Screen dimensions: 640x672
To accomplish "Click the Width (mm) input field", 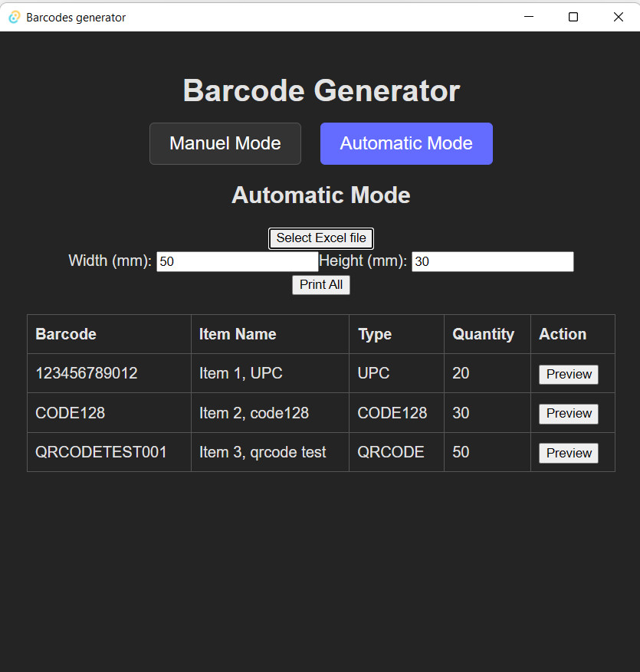I will (237, 261).
